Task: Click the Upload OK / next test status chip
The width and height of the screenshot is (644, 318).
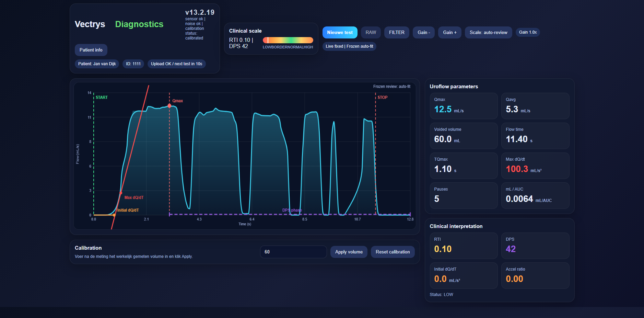Action: point(176,64)
